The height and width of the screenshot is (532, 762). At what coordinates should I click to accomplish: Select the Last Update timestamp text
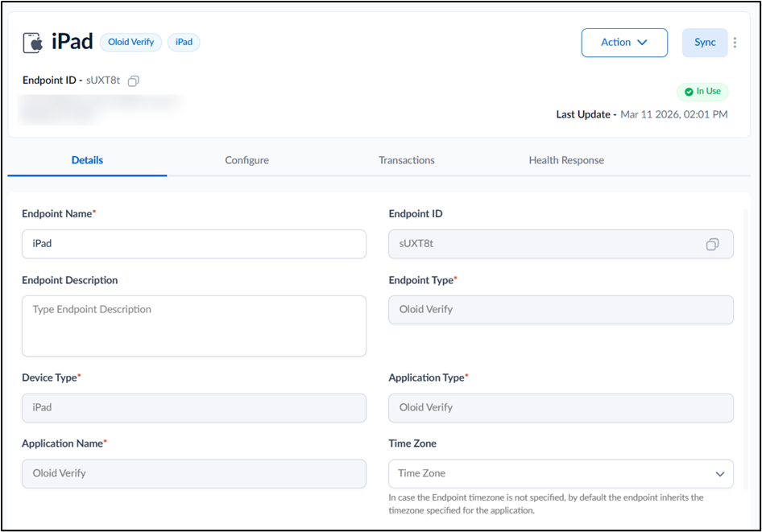click(674, 114)
